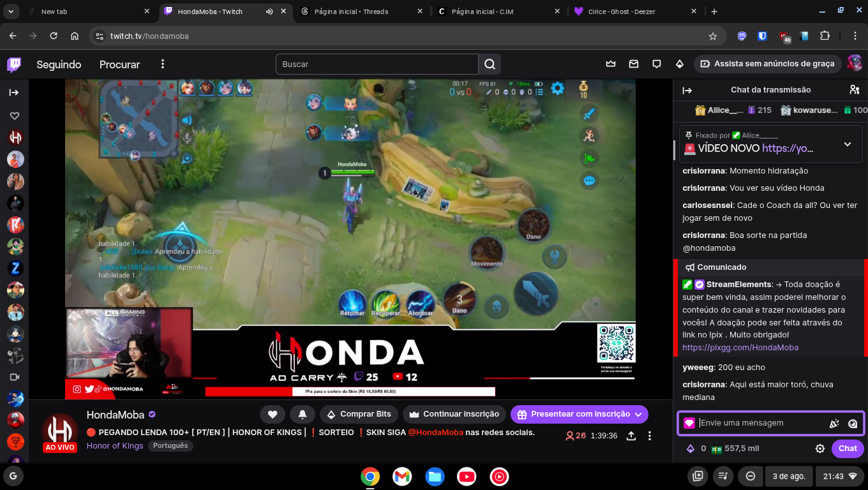Toggle the notification bell for HondaMoba
Image resolution: width=868 pixels, height=490 pixels.
(x=303, y=414)
